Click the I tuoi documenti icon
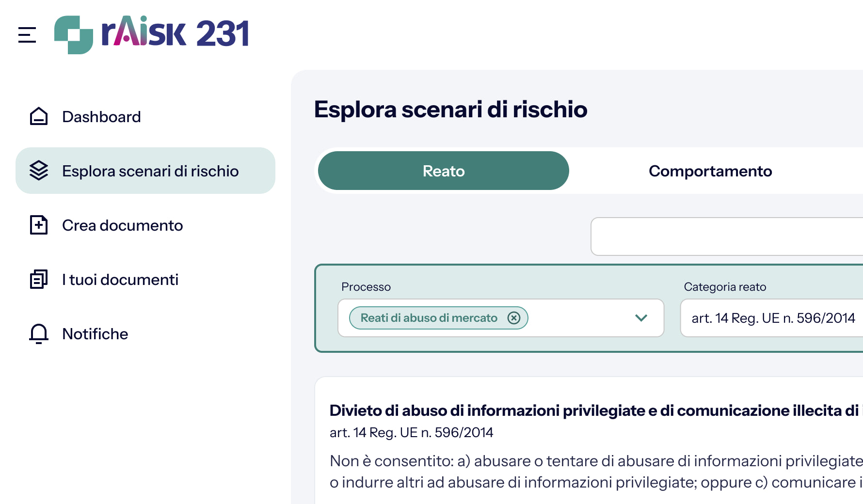Screen dimensions: 863x504 [39, 279]
